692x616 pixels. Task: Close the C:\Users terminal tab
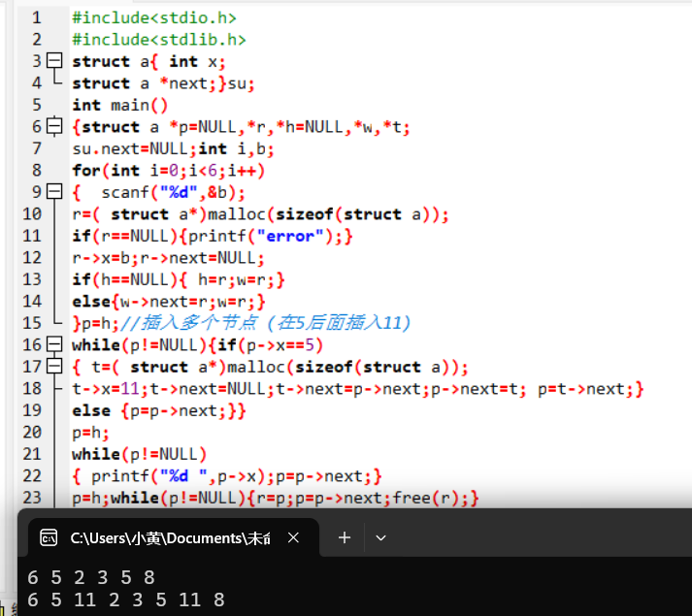[x=293, y=537]
